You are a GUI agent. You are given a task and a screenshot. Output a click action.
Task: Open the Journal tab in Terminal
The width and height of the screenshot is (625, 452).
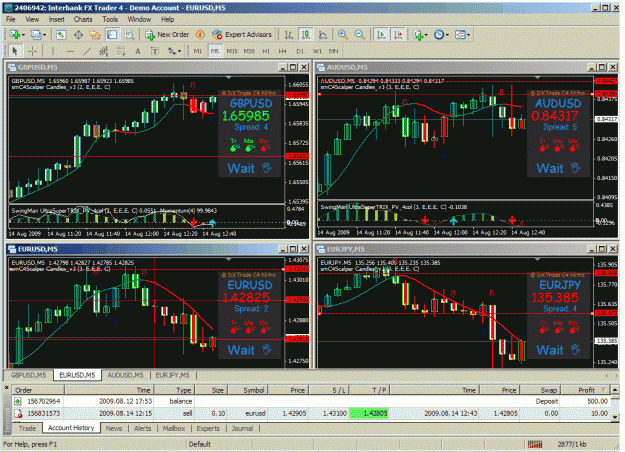(242, 428)
